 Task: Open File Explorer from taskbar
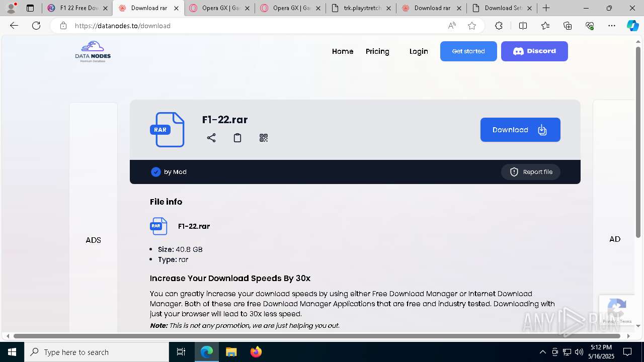[231, 352]
